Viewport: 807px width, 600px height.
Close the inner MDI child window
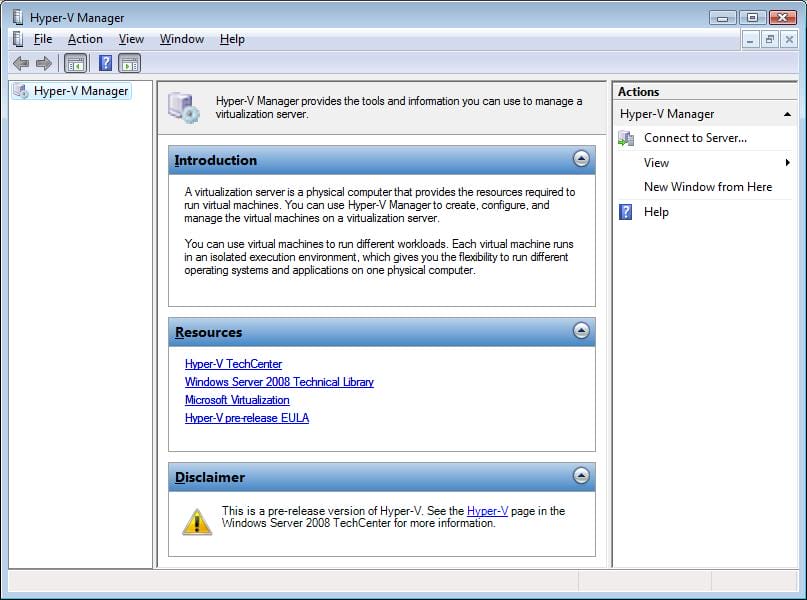pyautogui.click(x=788, y=39)
